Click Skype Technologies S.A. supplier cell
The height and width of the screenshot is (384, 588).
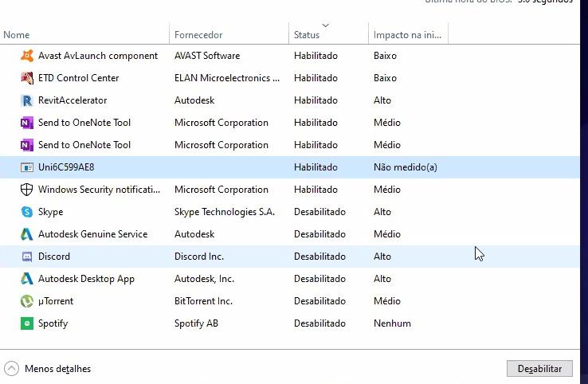coord(224,212)
